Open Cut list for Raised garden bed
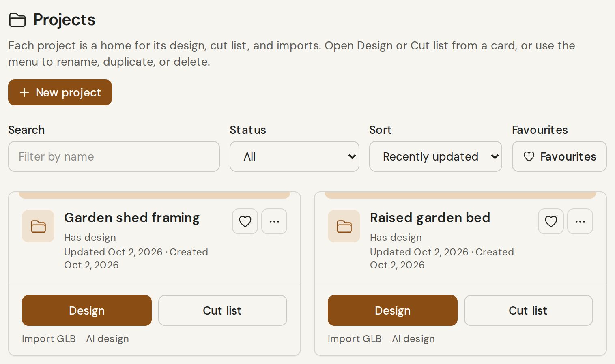Viewport: 615px width, 364px height. [529, 310]
